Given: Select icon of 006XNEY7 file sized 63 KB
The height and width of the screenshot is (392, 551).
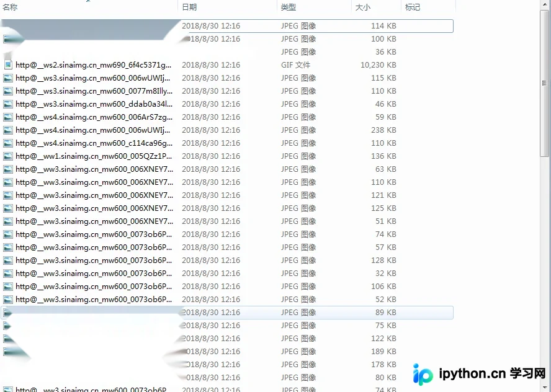Looking at the screenshot, I should click(x=8, y=169).
